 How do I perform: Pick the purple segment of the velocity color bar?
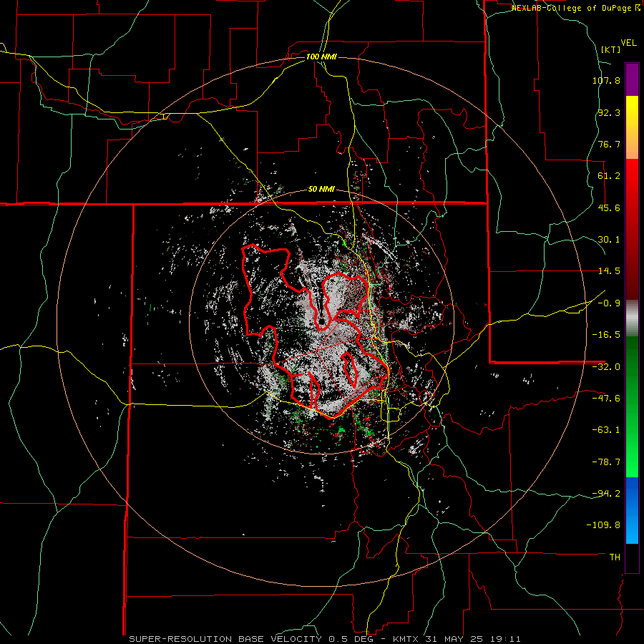coord(632,79)
